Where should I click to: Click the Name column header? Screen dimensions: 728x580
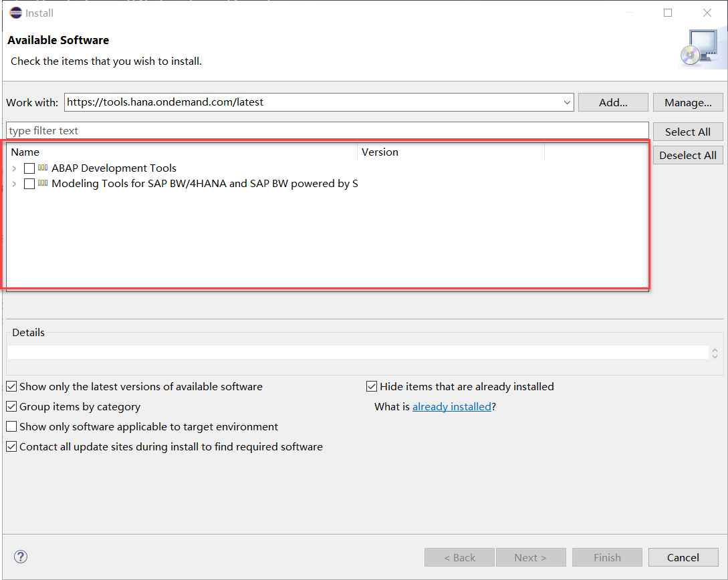click(182, 152)
